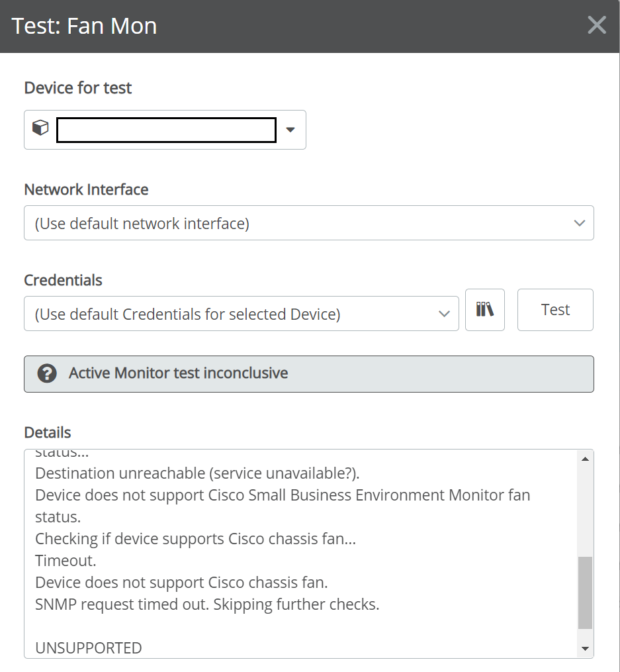Click the Test: Fan Mon title bar

coord(85,25)
